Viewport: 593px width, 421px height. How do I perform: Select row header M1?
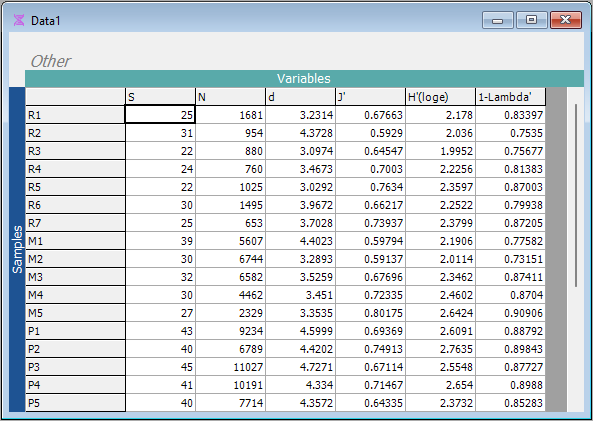point(75,241)
